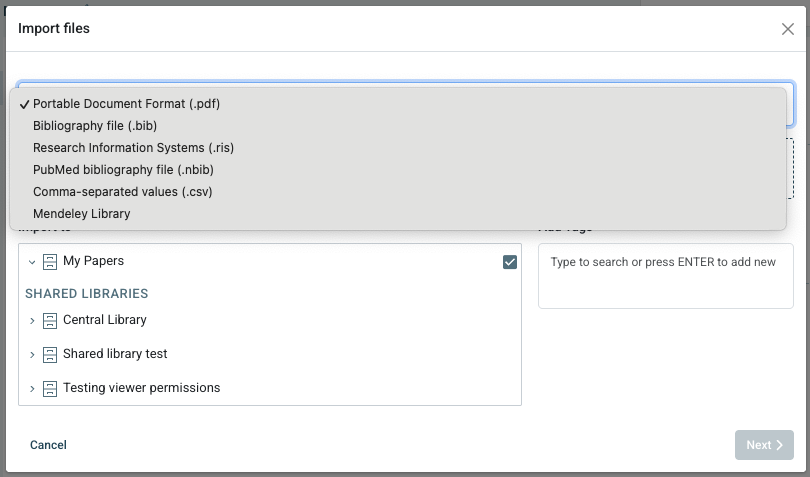Select Portable Document Format (.pdf) option
The width and height of the screenshot is (810, 477).
(126, 104)
